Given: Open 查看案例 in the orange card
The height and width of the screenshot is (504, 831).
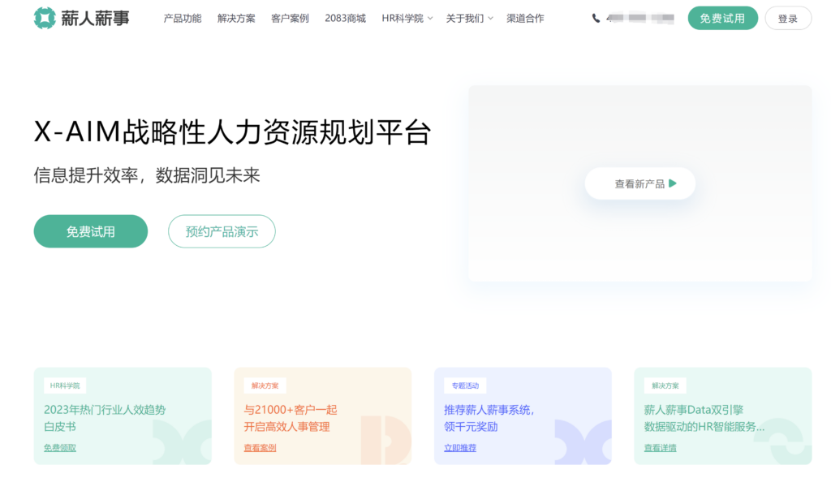Looking at the screenshot, I should 260,447.
